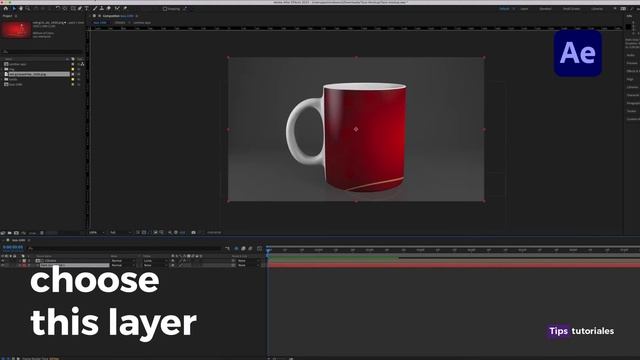Switch to the Learn workspace

point(524,9)
